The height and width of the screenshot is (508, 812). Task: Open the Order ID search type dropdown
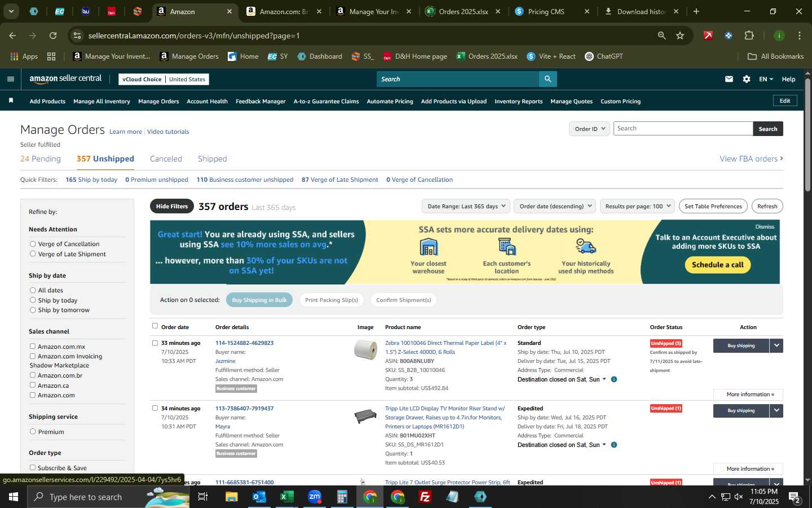point(589,129)
